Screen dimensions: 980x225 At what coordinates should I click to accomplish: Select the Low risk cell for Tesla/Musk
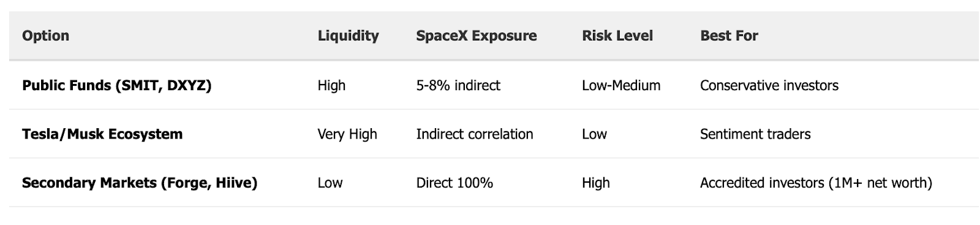click(594, 134)
